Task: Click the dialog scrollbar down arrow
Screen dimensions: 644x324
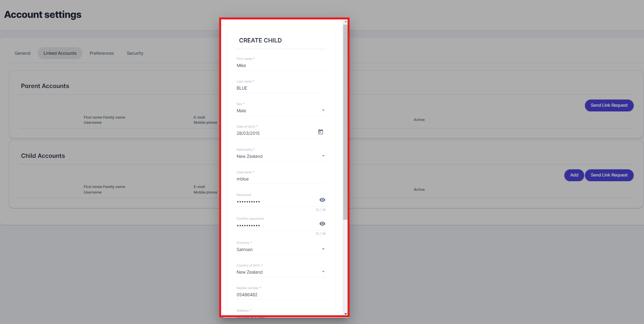Action: 346,314
